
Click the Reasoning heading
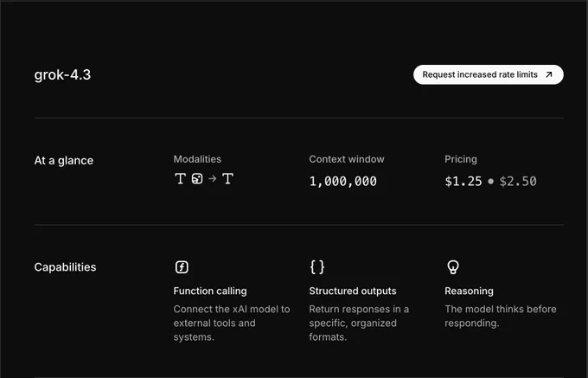470,291
